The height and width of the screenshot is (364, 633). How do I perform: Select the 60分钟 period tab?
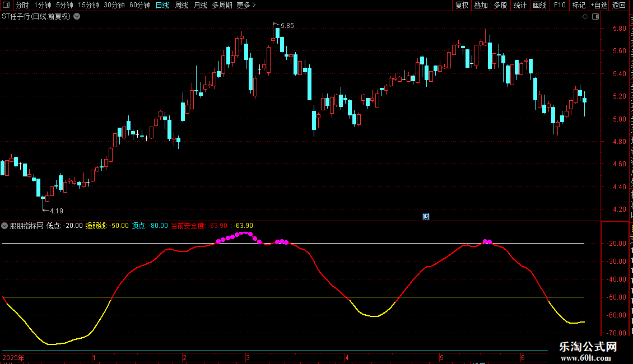[x=140, y=5]
